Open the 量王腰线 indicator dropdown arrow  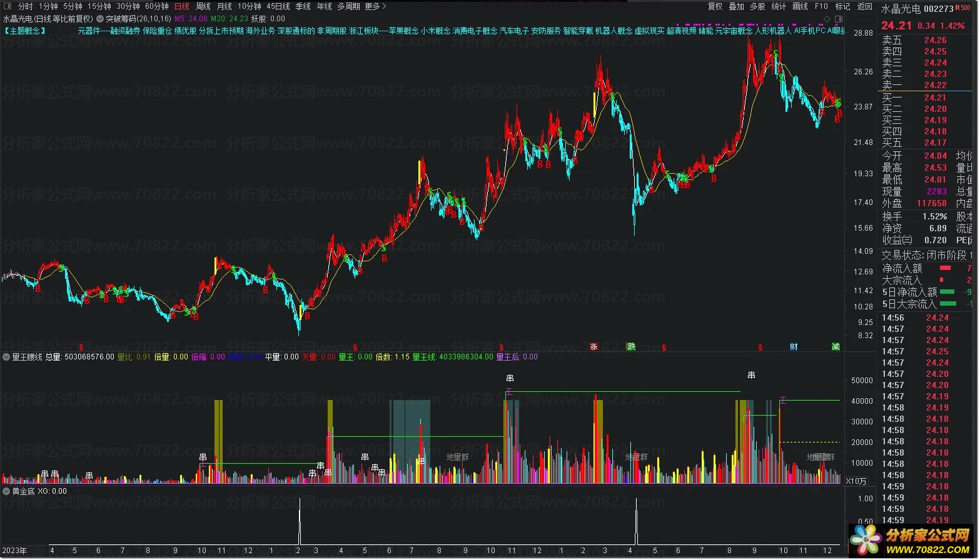pyautogui.click(x=6, y=357)
